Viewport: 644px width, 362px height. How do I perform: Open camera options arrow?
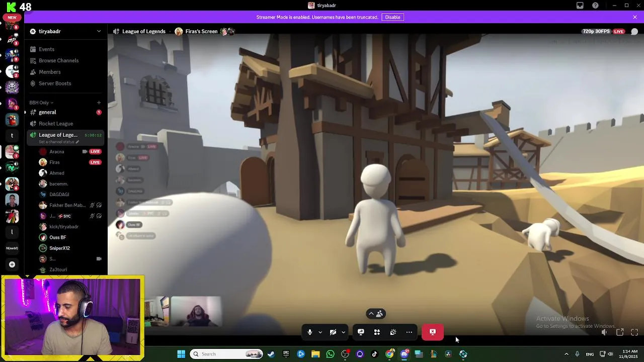click(343, 332)
